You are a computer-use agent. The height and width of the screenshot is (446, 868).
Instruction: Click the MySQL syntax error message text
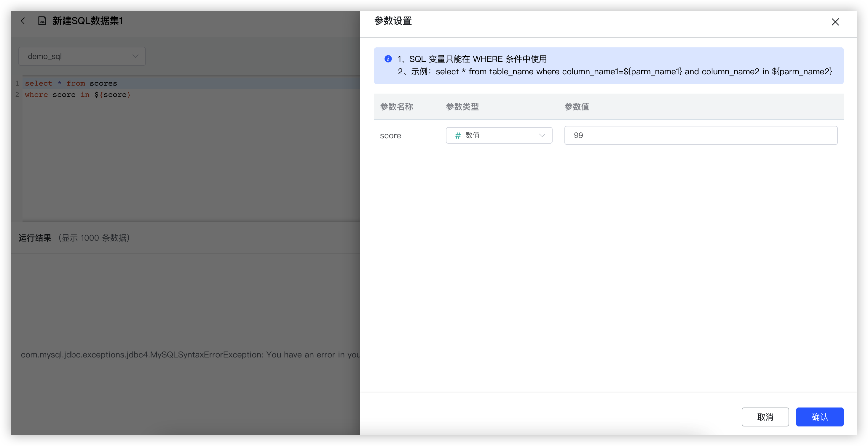tap(189, 354)
